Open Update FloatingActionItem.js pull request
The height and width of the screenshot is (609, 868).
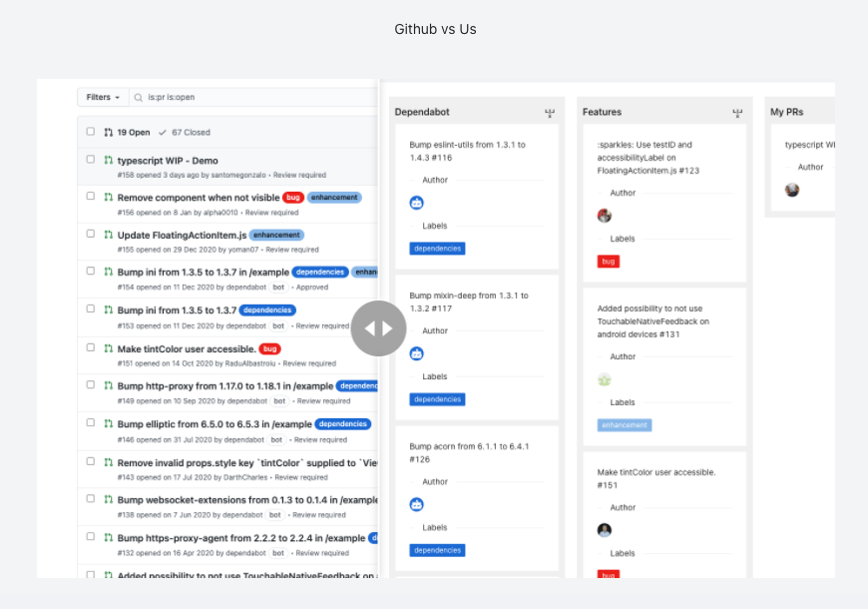[x=182, y=235]
